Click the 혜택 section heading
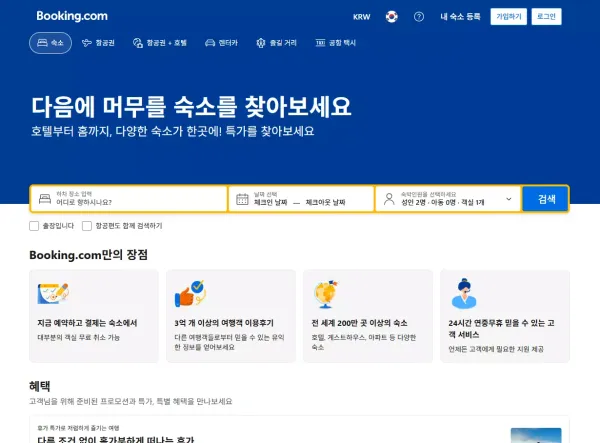 point(40,386)
